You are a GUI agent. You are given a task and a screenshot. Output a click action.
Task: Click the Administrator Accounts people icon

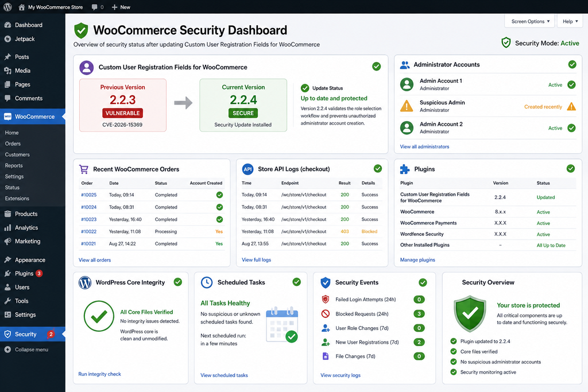[x=405, y=64]
